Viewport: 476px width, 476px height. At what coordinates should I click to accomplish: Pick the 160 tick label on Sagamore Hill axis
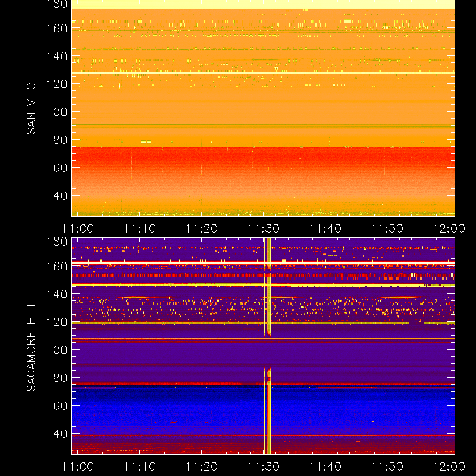(57, 266)
